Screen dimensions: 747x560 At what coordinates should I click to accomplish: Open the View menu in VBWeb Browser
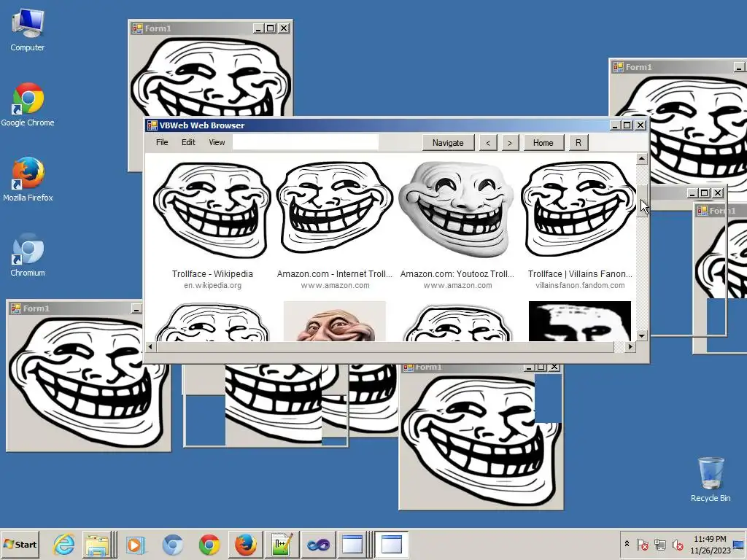coord(217,142)
